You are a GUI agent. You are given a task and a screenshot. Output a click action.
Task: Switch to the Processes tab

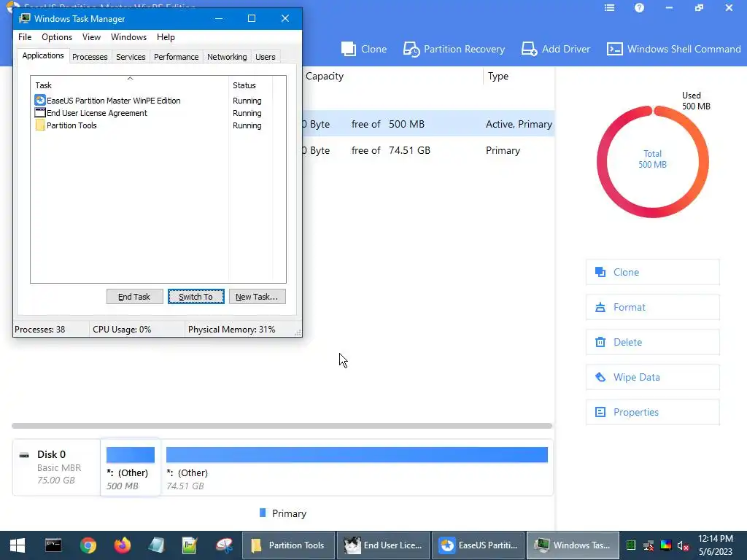[90, 57]
